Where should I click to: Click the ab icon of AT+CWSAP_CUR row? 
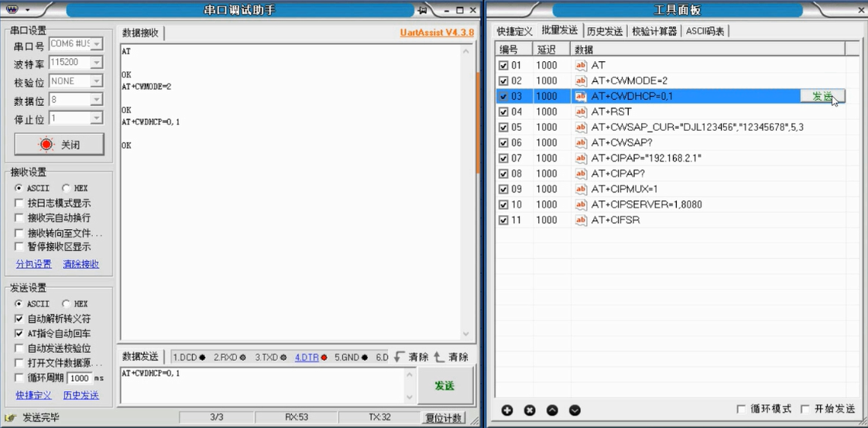pyautogui.click(x=581, y=127)
